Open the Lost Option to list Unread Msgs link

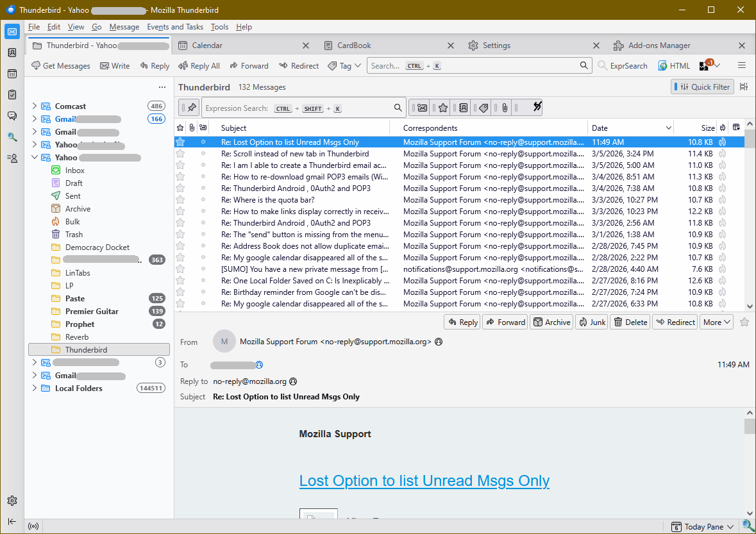point(424,481)
